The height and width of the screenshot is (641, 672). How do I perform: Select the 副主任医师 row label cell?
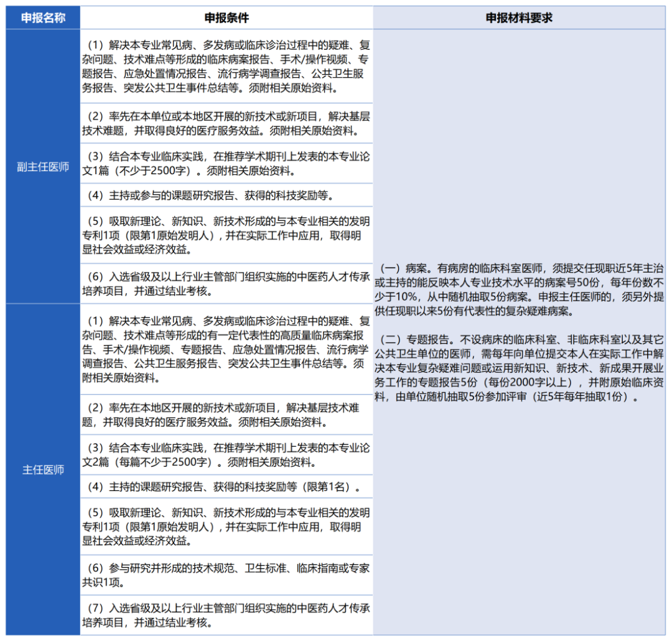(43, 166)
